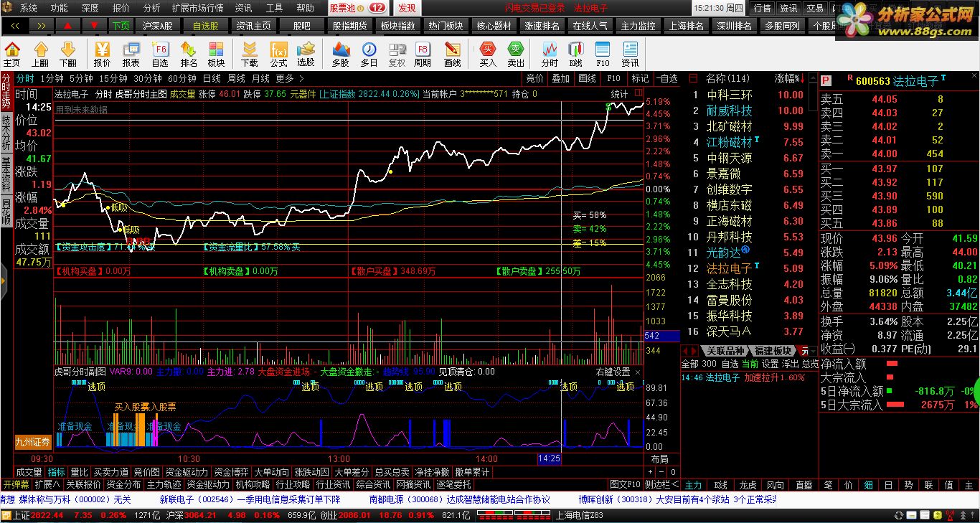Click the 自选股 button

click(x=204, y=25)
